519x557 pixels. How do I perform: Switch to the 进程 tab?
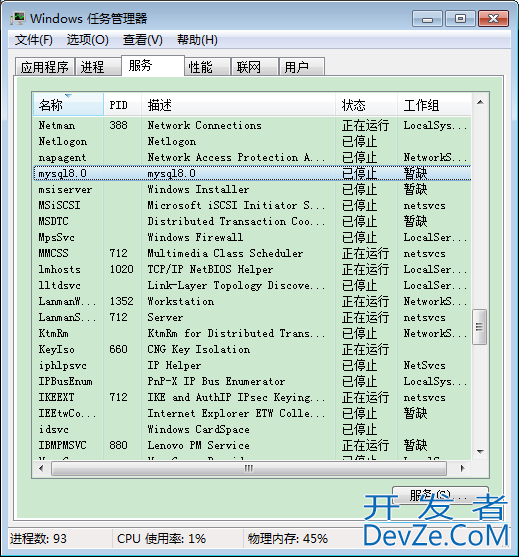click(x=97, y=67)
